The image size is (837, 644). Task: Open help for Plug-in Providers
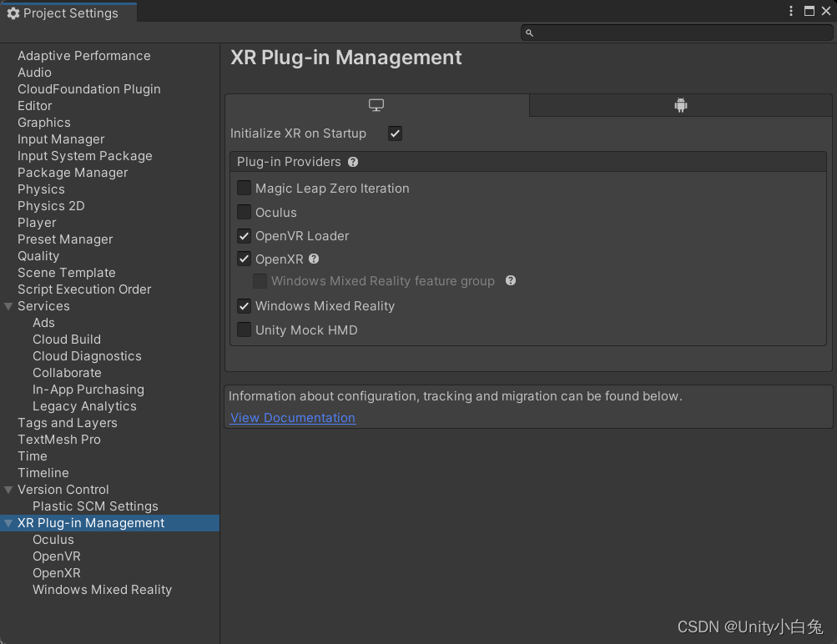[353, 162]
